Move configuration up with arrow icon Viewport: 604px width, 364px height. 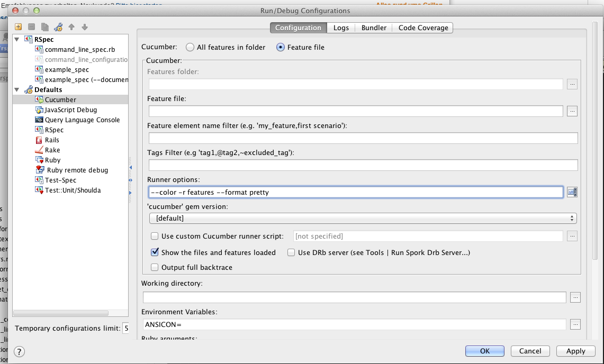pyautogui.click(x=71, y=26)
